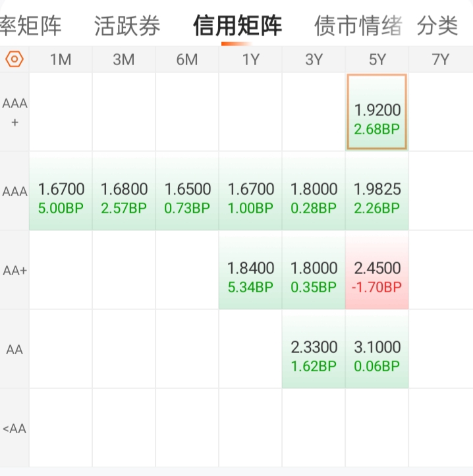Select the <AA row label

14,429
